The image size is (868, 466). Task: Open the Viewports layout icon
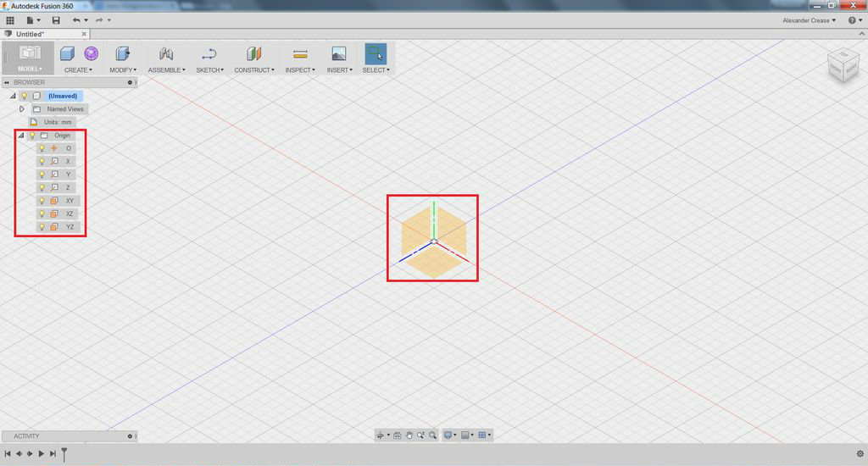(x=482, y=435)
